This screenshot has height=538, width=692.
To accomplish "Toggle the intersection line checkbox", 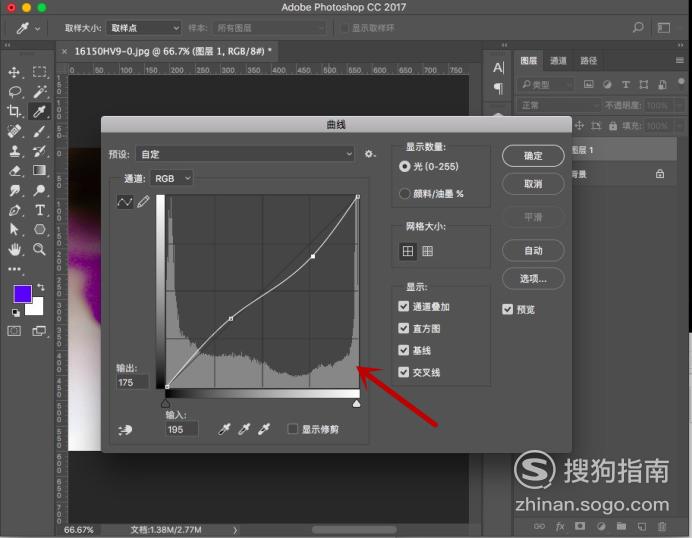I will pos(403,372).
